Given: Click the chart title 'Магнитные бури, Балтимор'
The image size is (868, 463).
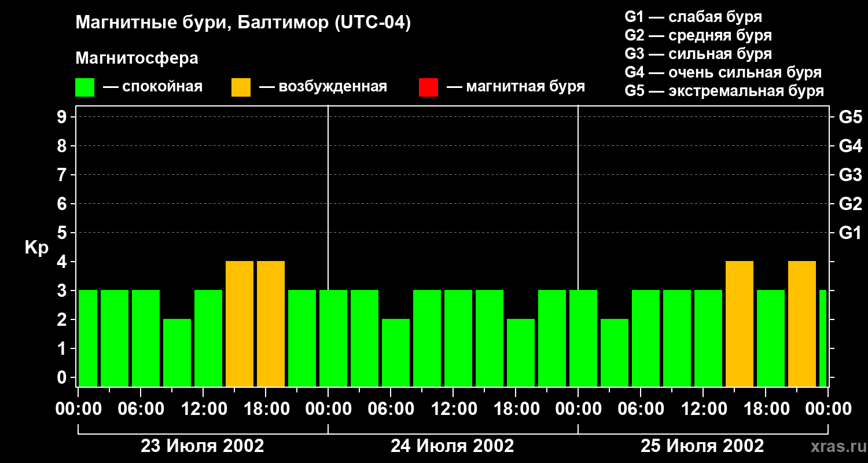Looking at the screenshot, I should pyautogui.click(x=243, y=23).
